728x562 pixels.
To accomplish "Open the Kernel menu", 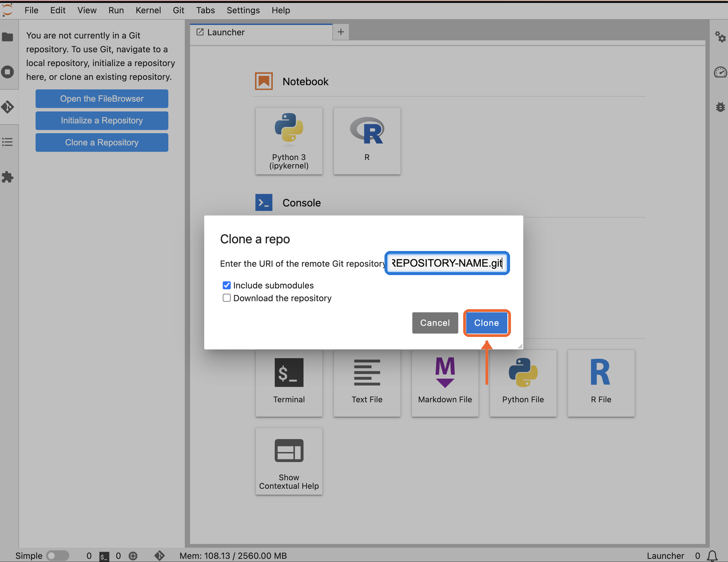I will click(148, 10).
